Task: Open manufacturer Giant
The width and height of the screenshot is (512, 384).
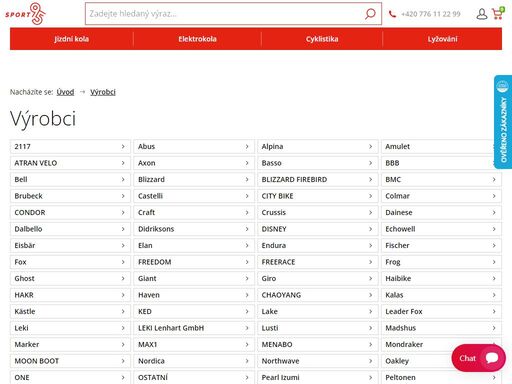Action: [x=194, y=278]
